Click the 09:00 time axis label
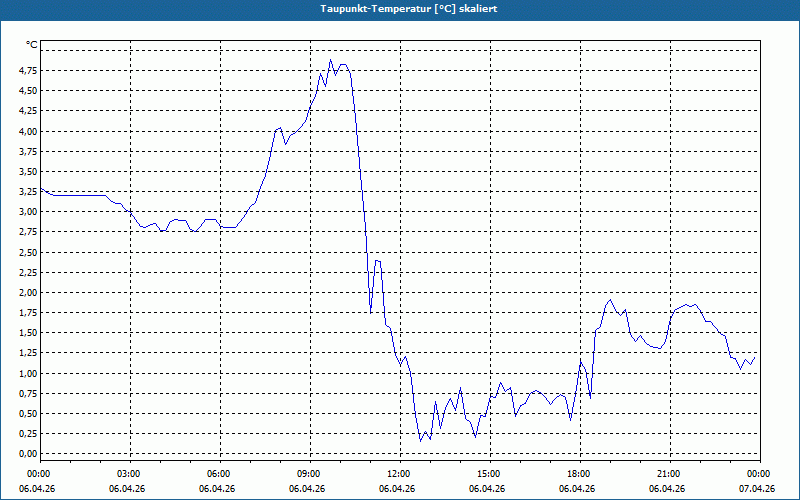Viewport: 800px width, 500px height. tap(310, 474)
